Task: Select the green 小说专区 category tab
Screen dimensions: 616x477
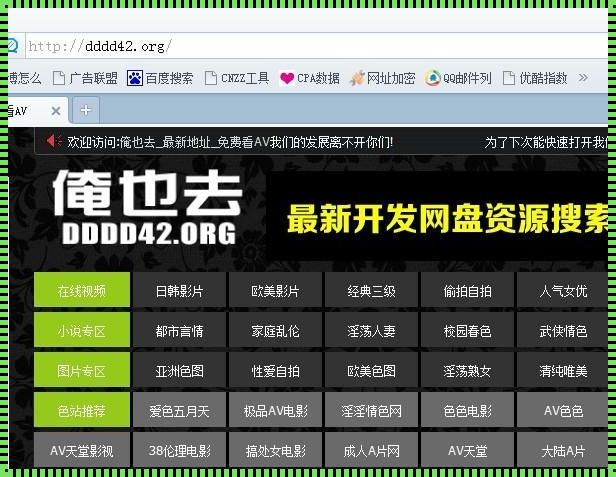Action: (82, 330)
